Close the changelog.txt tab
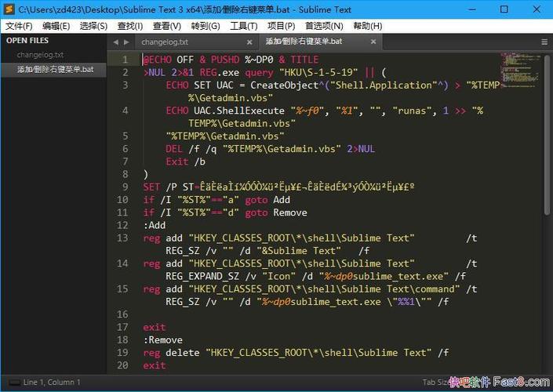 (x=249, y=42)
